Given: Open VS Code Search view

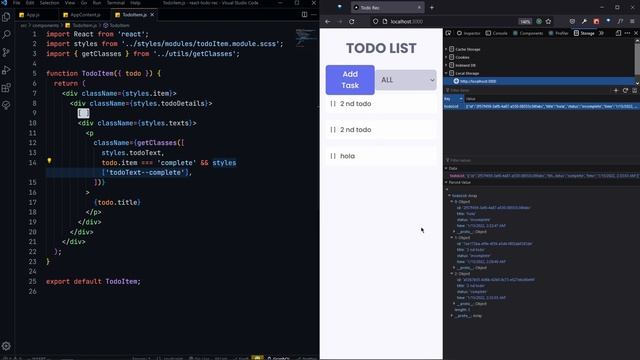Looking at the screenshot, I should tap(6, 34).
